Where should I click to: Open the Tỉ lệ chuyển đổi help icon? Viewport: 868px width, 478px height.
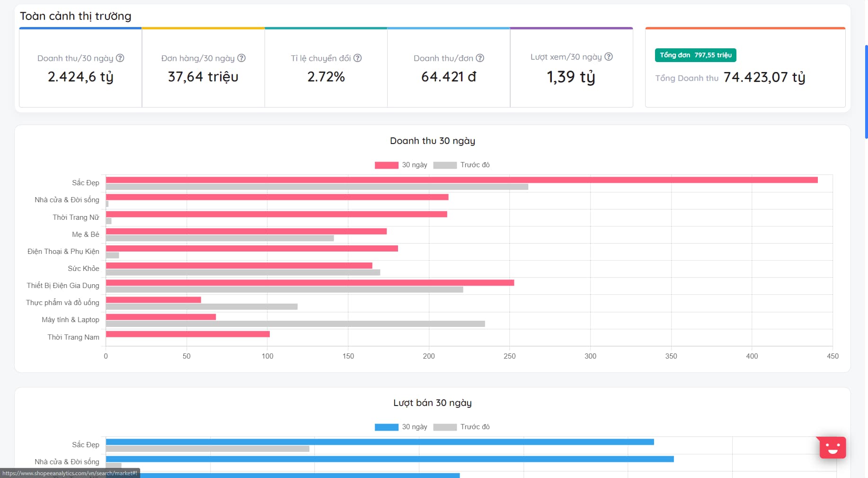point(357,58)
